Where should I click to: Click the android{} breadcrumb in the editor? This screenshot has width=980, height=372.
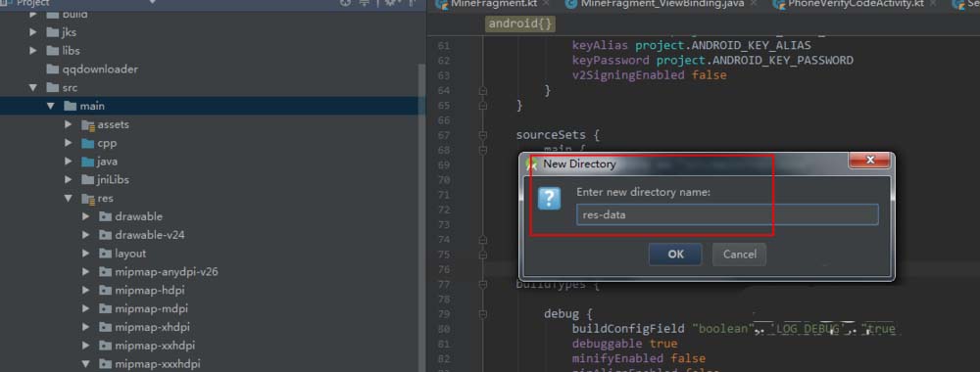point(520,24)
